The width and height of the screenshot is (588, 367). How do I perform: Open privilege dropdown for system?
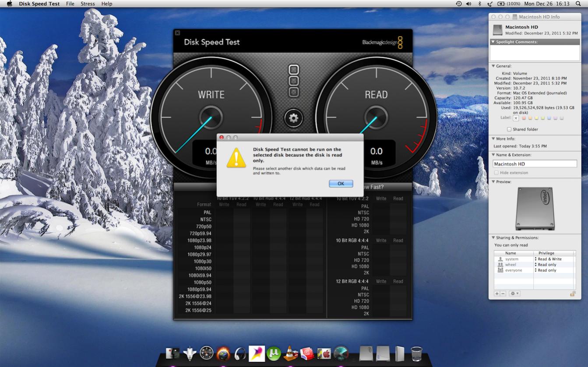[547, 259]
